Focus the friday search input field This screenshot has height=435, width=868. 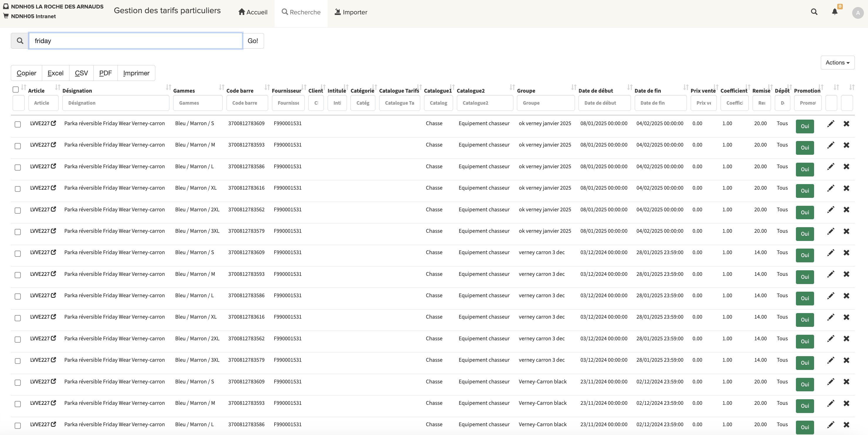135,41
